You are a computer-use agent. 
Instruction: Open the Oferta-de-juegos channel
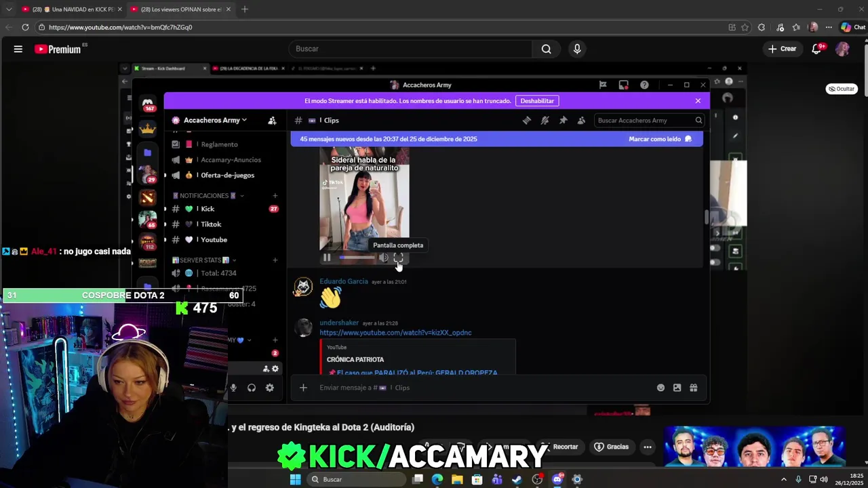tap(224, 175)
